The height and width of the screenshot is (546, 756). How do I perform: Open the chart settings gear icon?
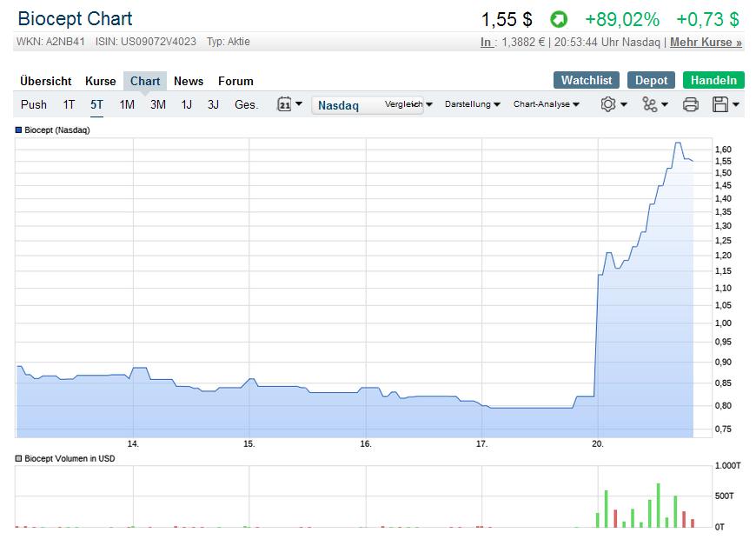pyautogui.click(x=609, y=103)
